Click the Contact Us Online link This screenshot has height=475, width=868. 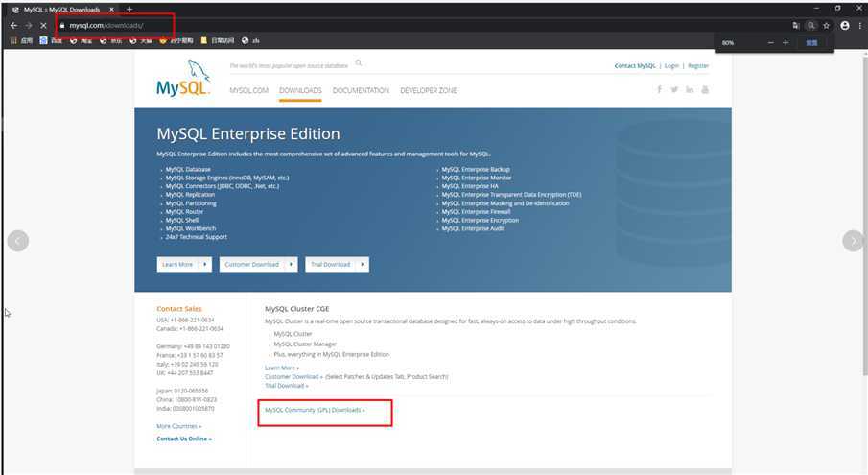coord(184,439)
